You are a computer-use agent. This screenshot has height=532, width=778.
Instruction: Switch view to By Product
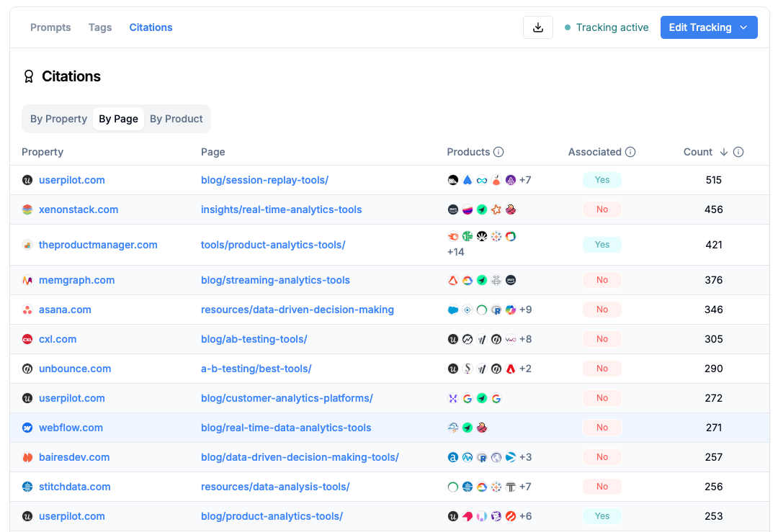(176, 119)
